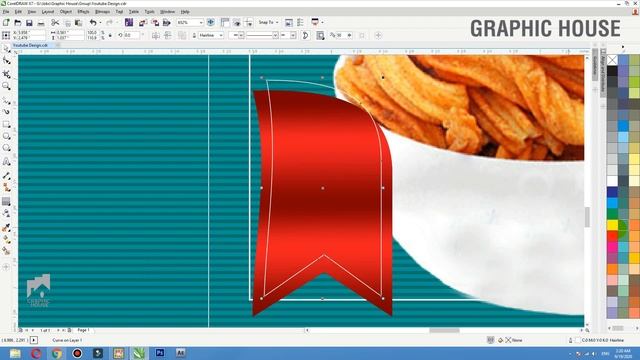Create a new document with New icon
This screenshot has width=640, height=360.
(6, 23)
